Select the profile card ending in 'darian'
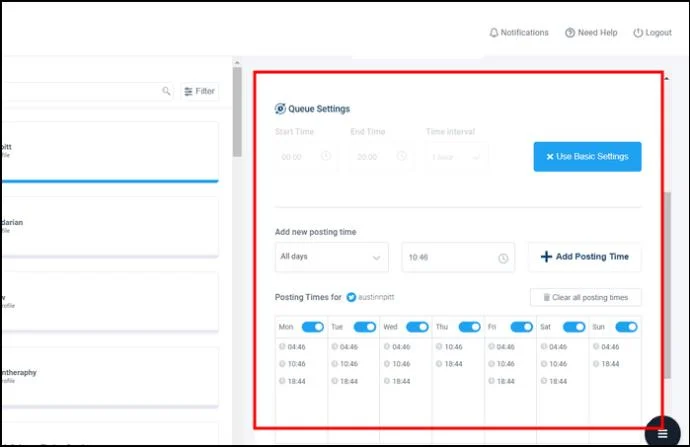 point(109,226)
